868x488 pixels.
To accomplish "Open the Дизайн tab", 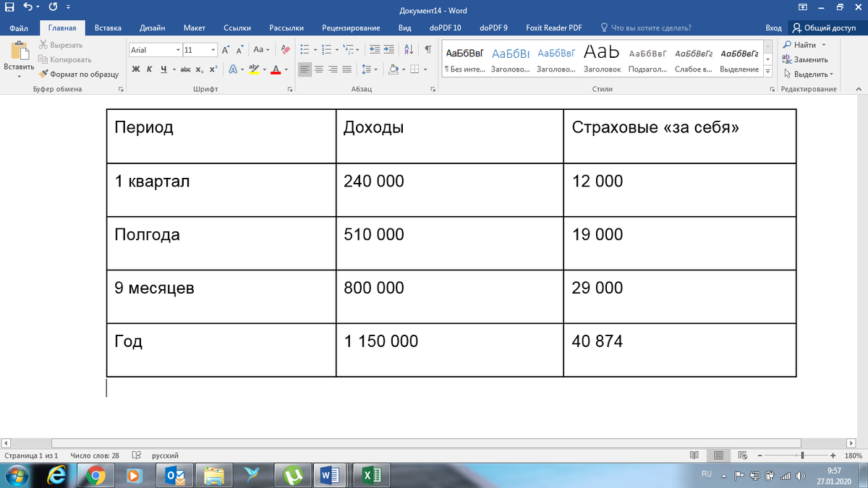I will pos(153,27).
